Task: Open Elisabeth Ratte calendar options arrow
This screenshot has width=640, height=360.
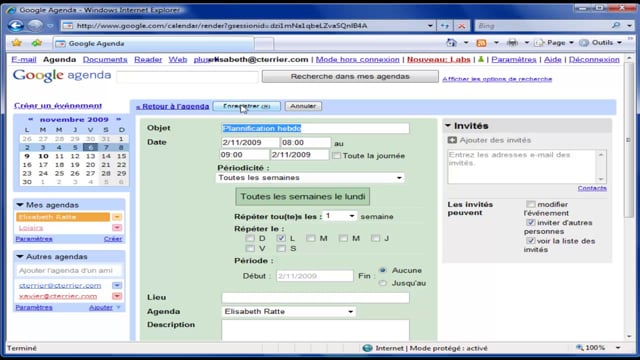Action: (117, 217)
